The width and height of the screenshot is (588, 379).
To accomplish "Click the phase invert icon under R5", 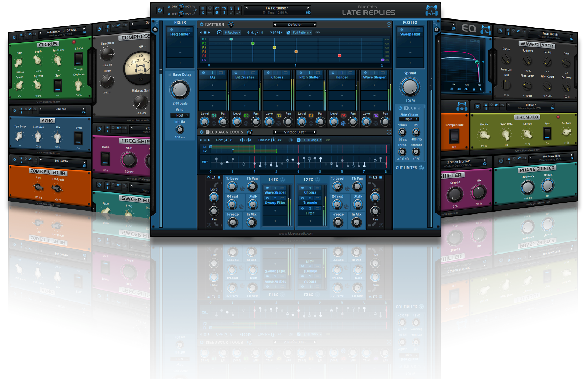I will (x=343, y=124).
